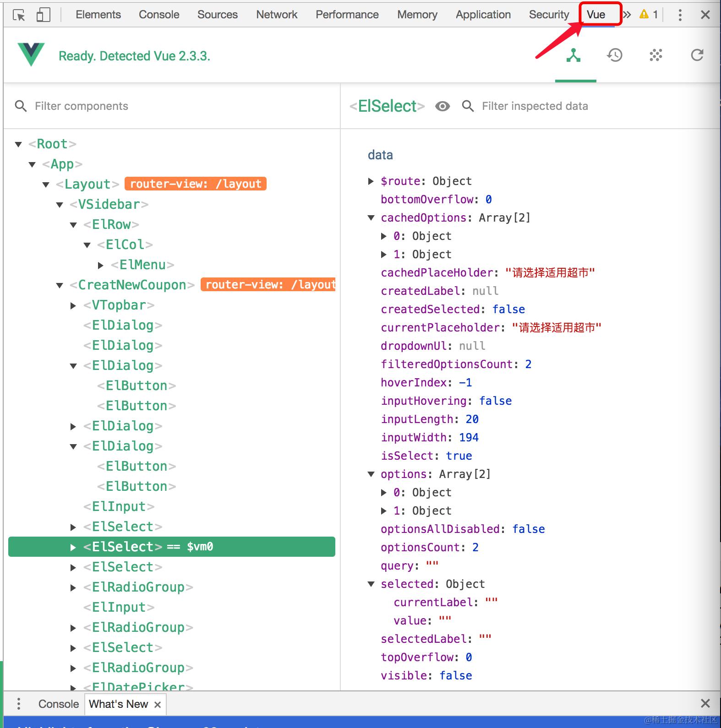Switch to the Network tab

coord(277,15)
